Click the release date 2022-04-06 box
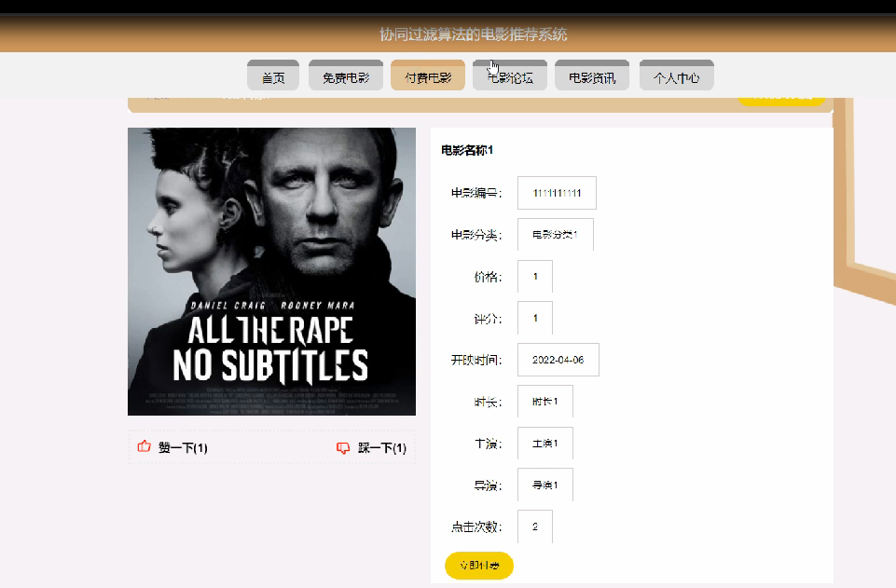The width and height of the screenshot is (896, 588). (x=558, y=360)
